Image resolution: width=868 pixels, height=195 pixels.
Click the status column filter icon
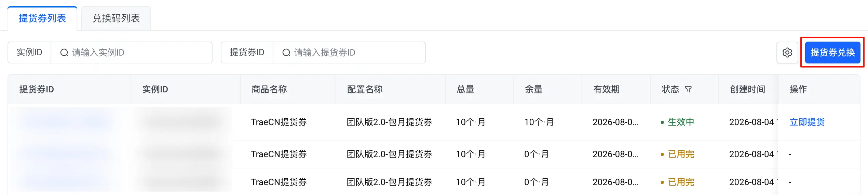tap(688, 89)
